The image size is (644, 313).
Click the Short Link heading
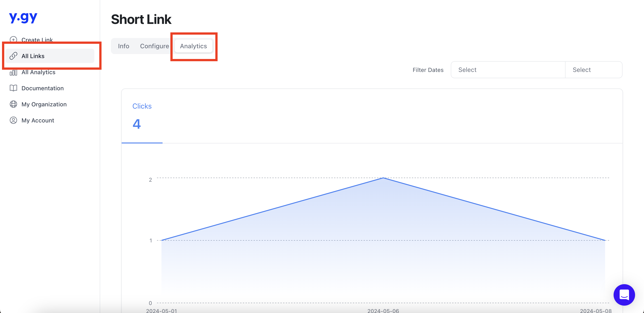pyautogui.click(x=141, y=19)
